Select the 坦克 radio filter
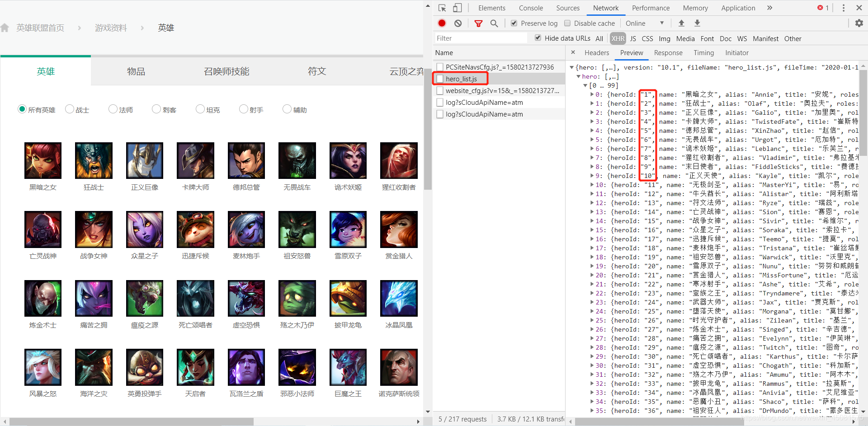The image size is (868, 426). pos(200,109)
